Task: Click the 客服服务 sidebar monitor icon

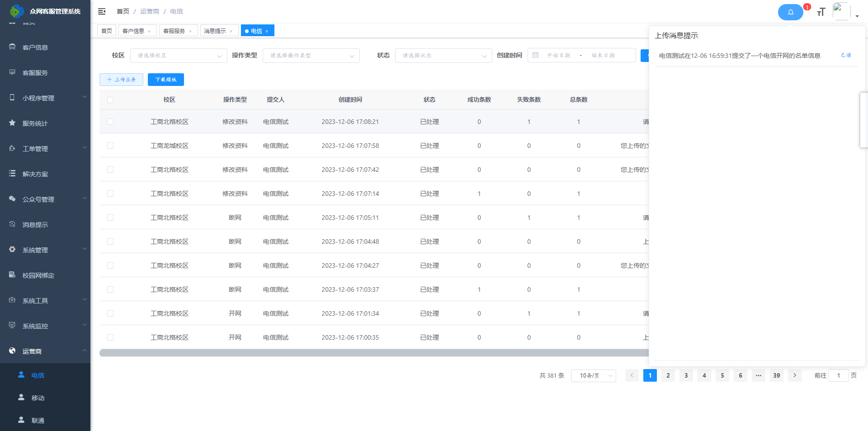Action: pyautogui.click(x=12, y=72)
